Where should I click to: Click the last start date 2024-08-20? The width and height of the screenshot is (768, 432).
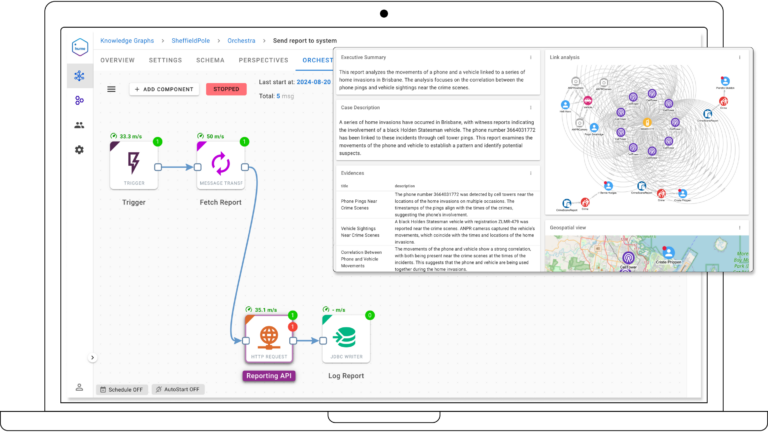[x=313, y=82]
